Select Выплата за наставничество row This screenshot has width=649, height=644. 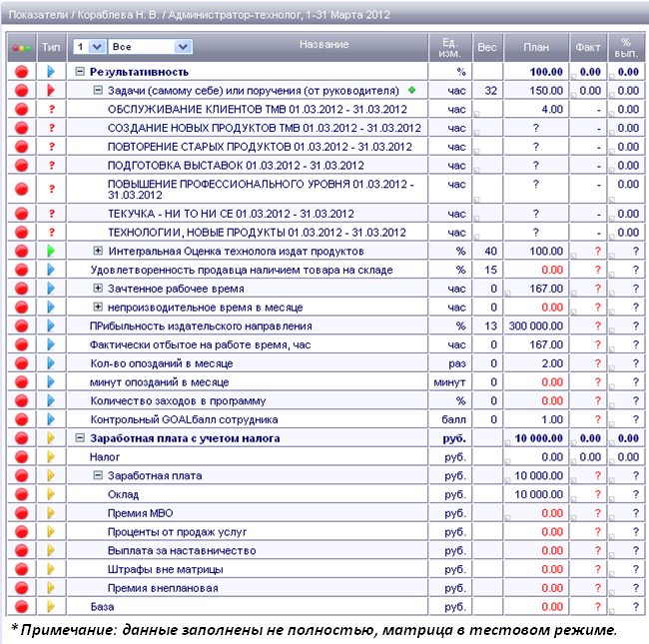(182, 550)
